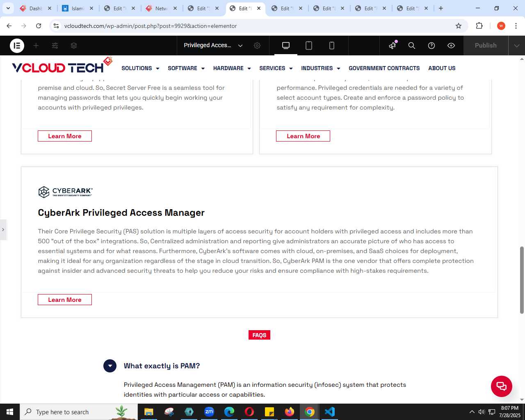The width and height of the screenshot is (525, 420).
Task: Click the address bar URL
Action: tap(151, 26)
